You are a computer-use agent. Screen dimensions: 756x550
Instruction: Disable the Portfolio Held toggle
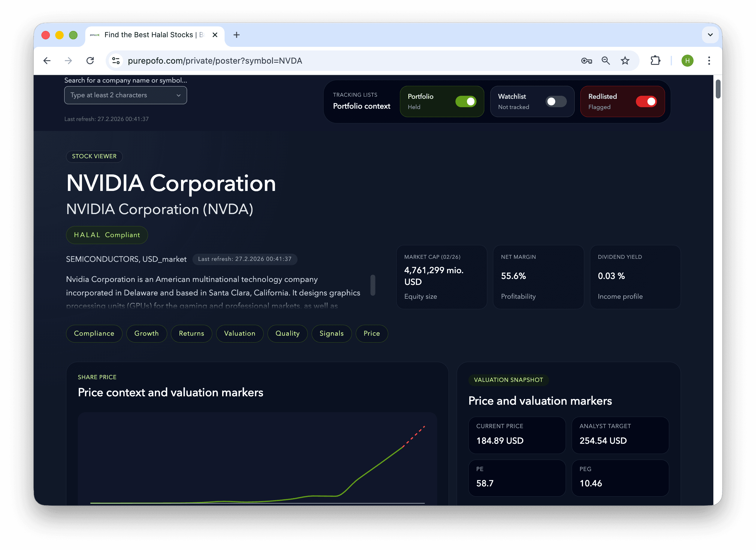pos(467,101)
